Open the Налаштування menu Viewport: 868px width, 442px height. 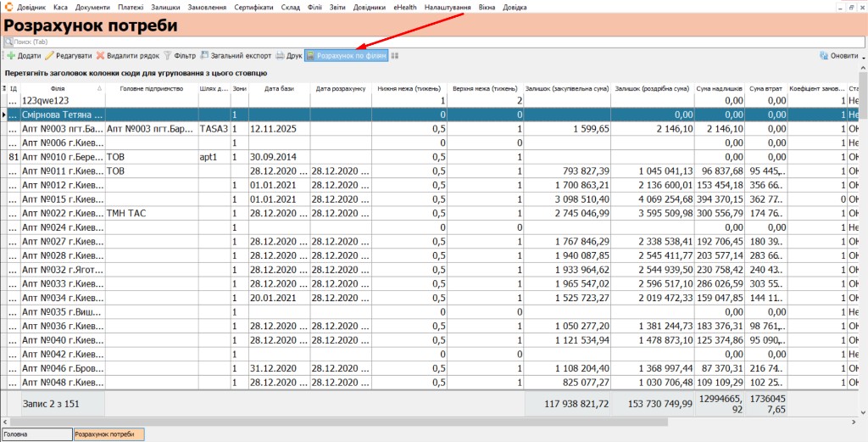tap(448, 8)
